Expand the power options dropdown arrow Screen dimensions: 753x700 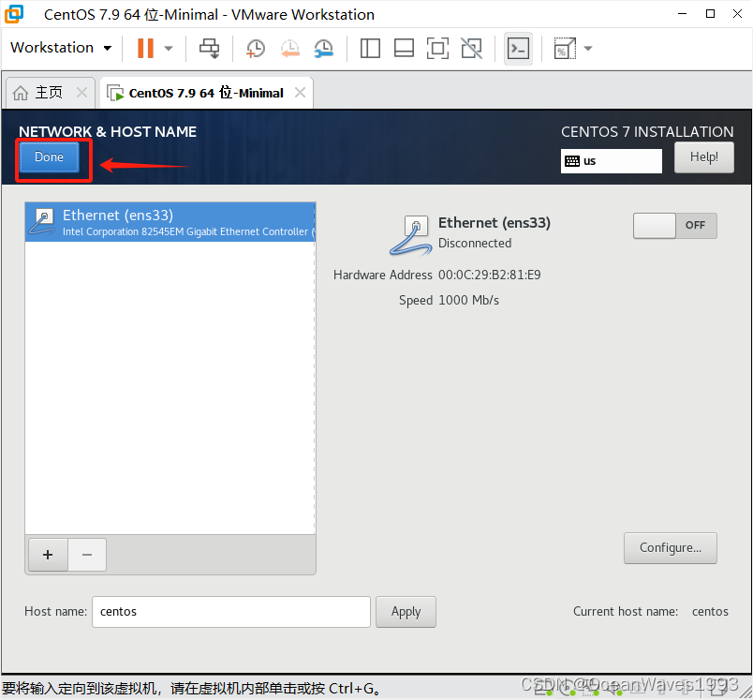click(x=169, y=48)
